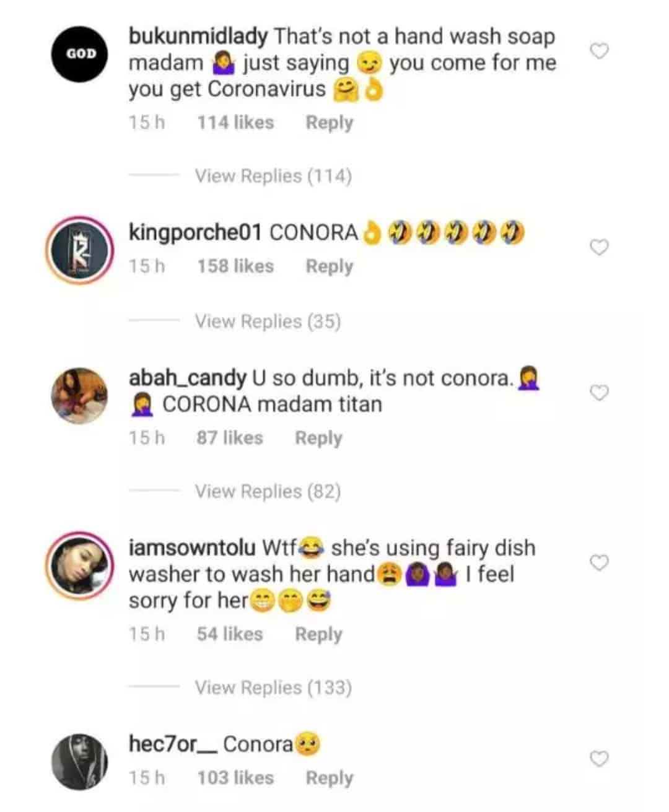
Task: View 103 likes on hec7or_ comment
Action: click(235, 778)
